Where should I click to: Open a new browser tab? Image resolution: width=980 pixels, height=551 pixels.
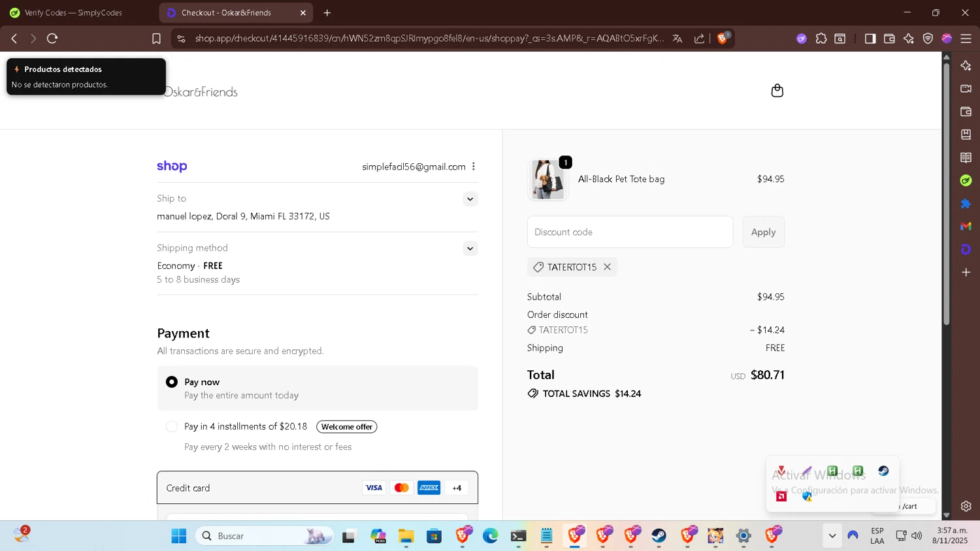click(x=327, y=12)
